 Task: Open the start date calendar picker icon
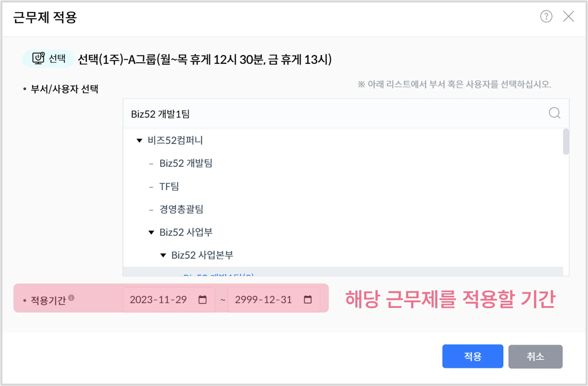coord(202,300)
